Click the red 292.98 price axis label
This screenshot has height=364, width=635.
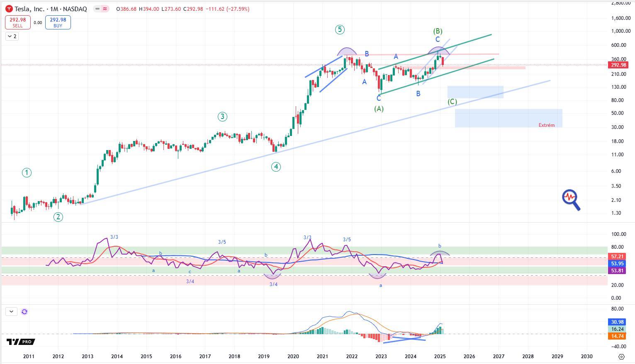click(x=618, y=65)
